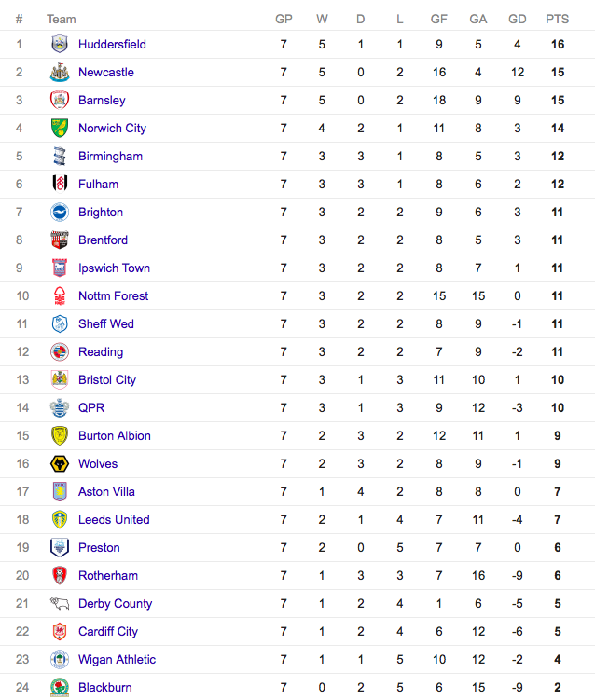Open the Birmingham team page link
Image resolution: width=595 pixels, height=700 pixels.
(x=110, y=157)
